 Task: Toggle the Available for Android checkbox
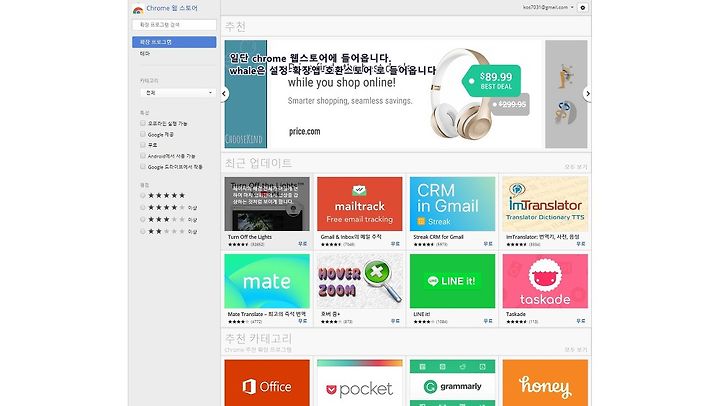click(x=143, y=156)
